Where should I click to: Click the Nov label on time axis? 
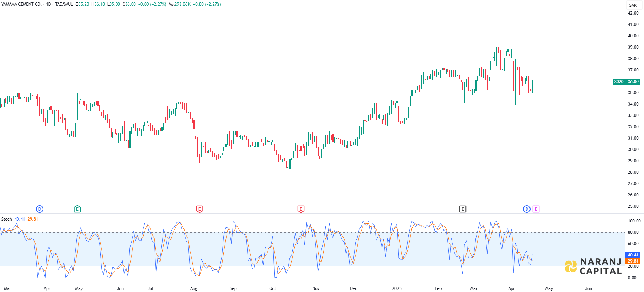(316, 288)
